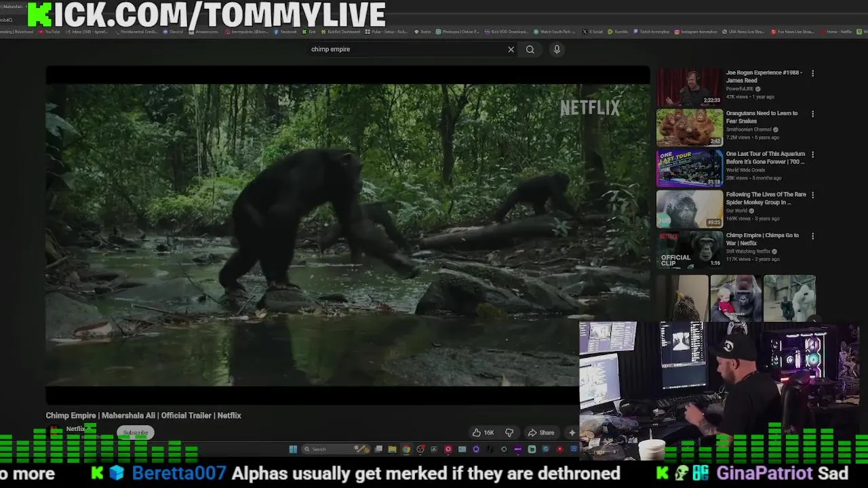
Task: Open the X Social bookmark
Action: point(593,32)
